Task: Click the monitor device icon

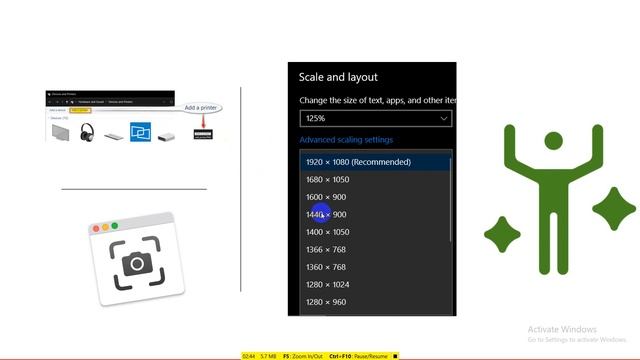Action: (x=60, y=133)
